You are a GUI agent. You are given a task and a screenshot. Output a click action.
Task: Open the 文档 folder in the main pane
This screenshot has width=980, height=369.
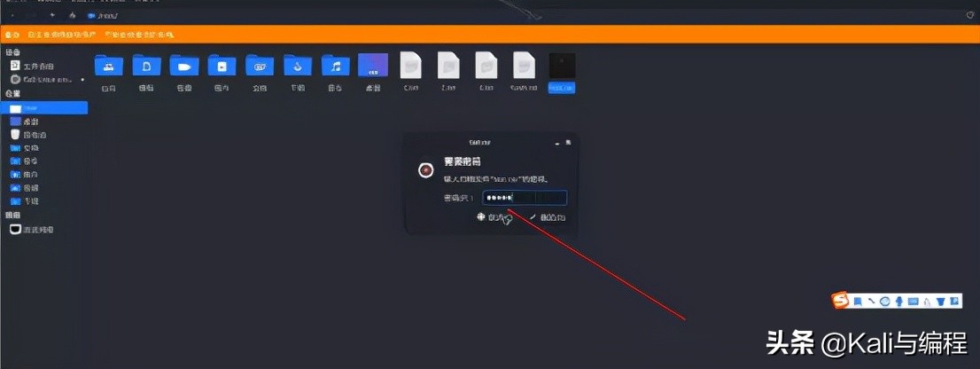click(260, 74)
